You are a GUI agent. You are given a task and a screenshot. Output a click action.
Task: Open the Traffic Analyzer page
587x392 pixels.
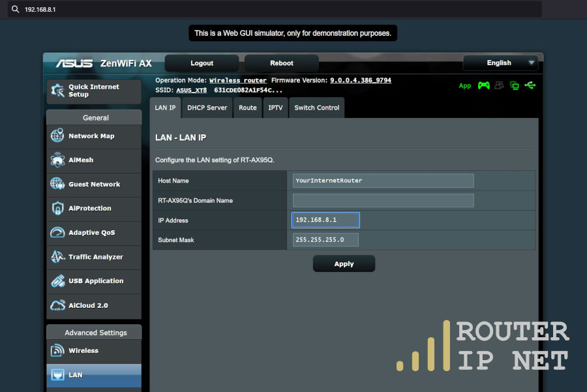click(94, 257)
